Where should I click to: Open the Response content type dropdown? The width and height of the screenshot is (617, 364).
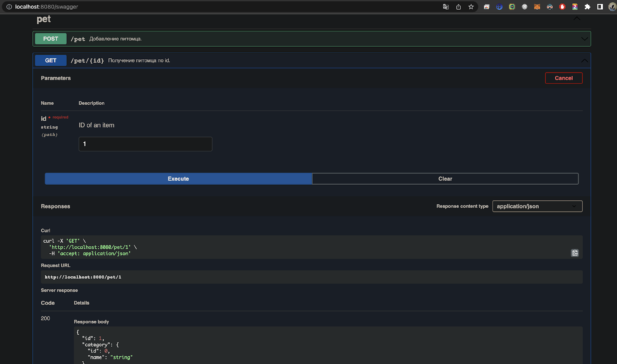pyautogui.click(x=537, y=206)
